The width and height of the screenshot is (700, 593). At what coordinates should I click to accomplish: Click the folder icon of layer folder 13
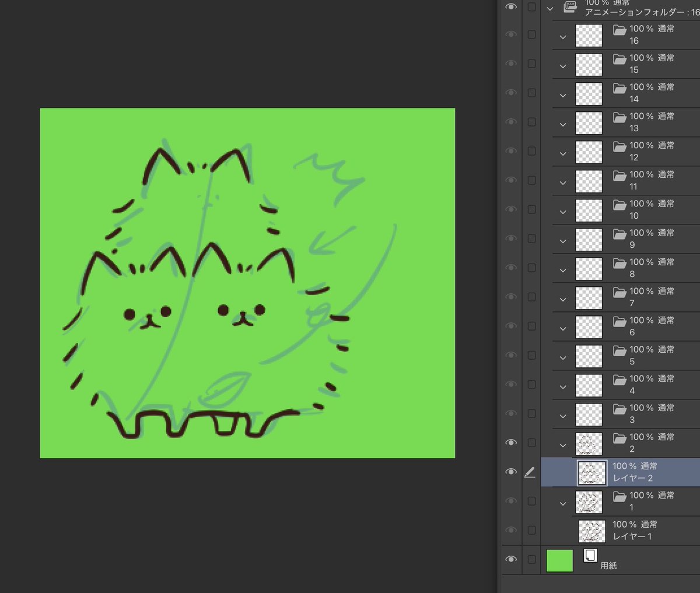click(x=619, y=117)
